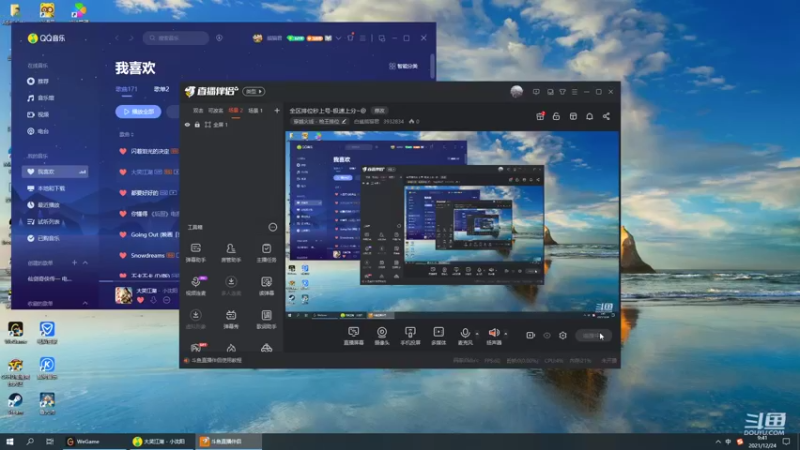Viewport: 800px width, 450px height.
Task: Go back in QQ Music navigation
Action: point(117,38)
